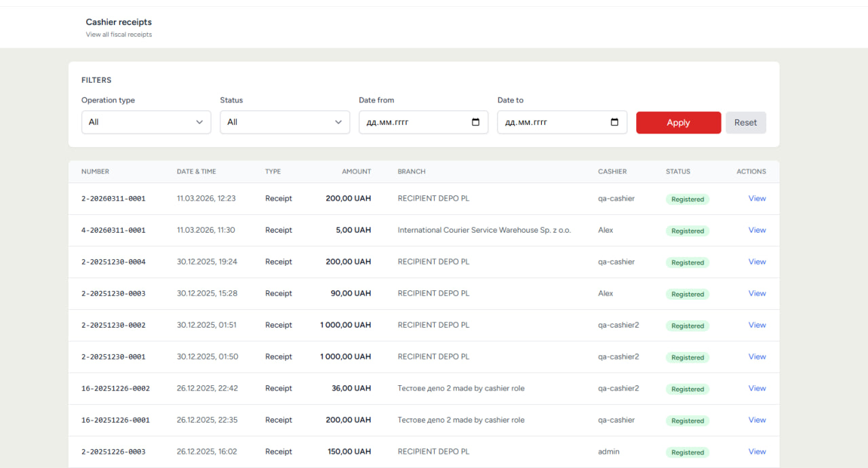The width and height of the screenshot is (868, 468).
Task: View receipt 2-20251230-0004
Action: click(757, 262)
